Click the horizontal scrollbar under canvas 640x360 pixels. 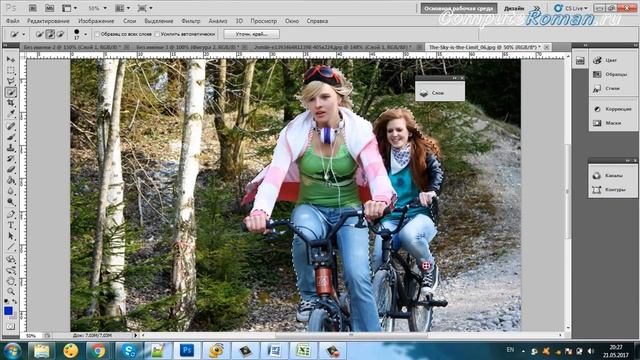point(351,336)
